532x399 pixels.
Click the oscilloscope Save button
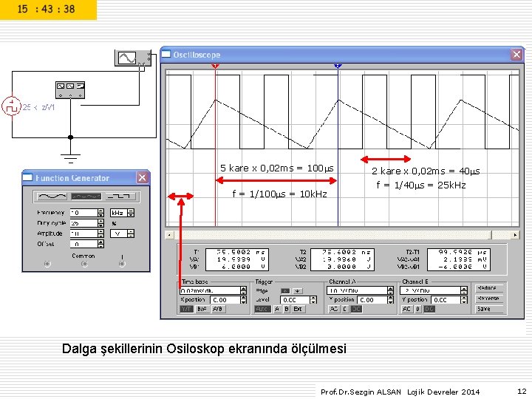coord(488,309)
